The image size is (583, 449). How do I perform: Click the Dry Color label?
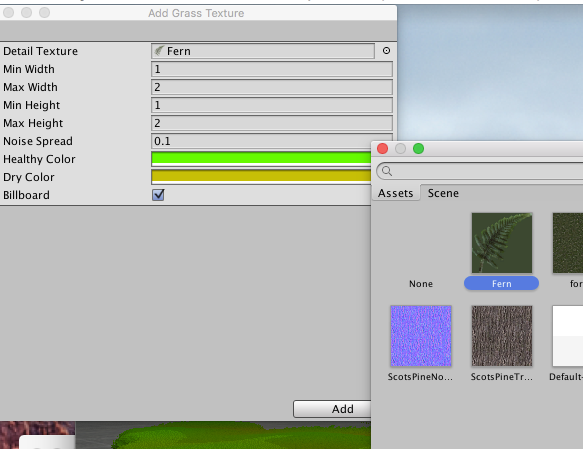29,177
